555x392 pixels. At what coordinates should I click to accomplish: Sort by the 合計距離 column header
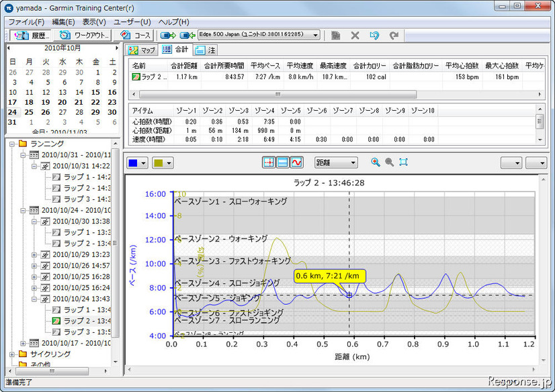point(184,66)
